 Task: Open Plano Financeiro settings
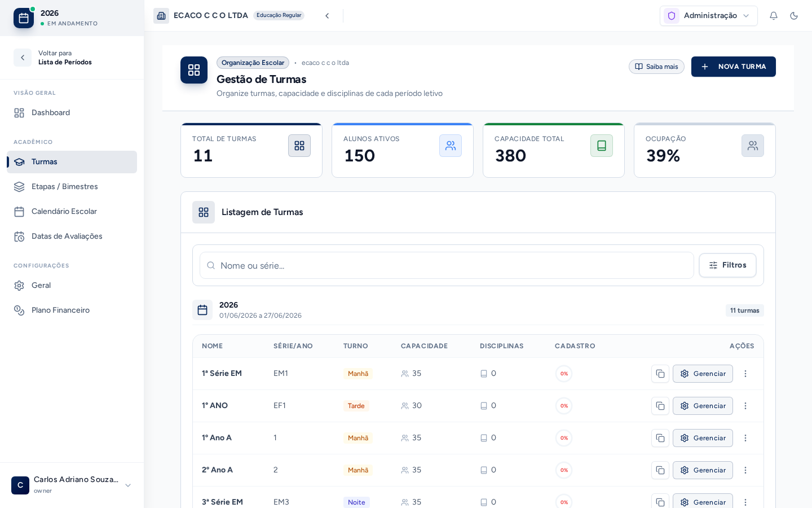72,310
